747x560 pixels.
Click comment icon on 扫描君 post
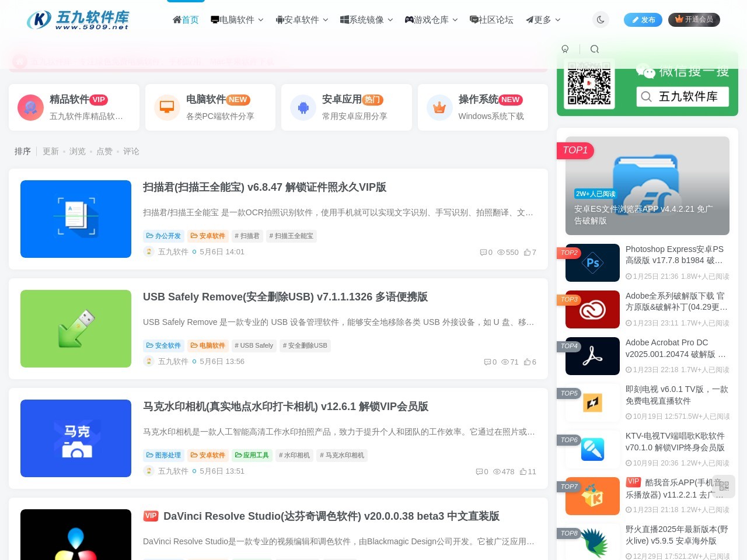[x=483, y=252]
